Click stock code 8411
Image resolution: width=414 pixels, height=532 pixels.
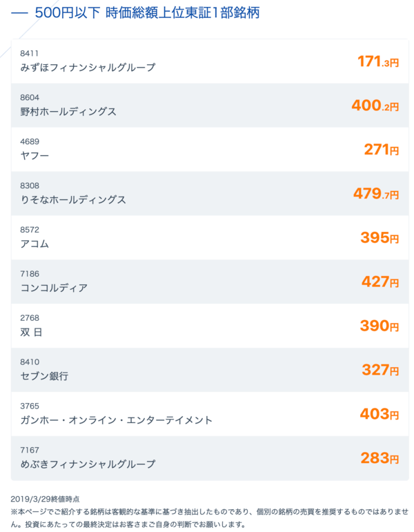pyautogui.click(x=29, y=54)
